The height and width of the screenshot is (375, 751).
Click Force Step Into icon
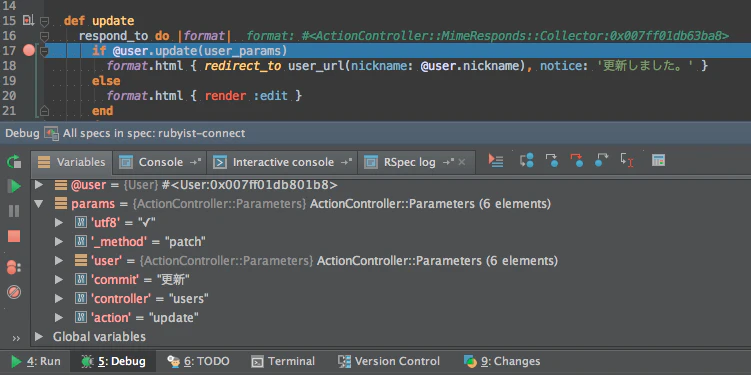[x=576, y=161]
